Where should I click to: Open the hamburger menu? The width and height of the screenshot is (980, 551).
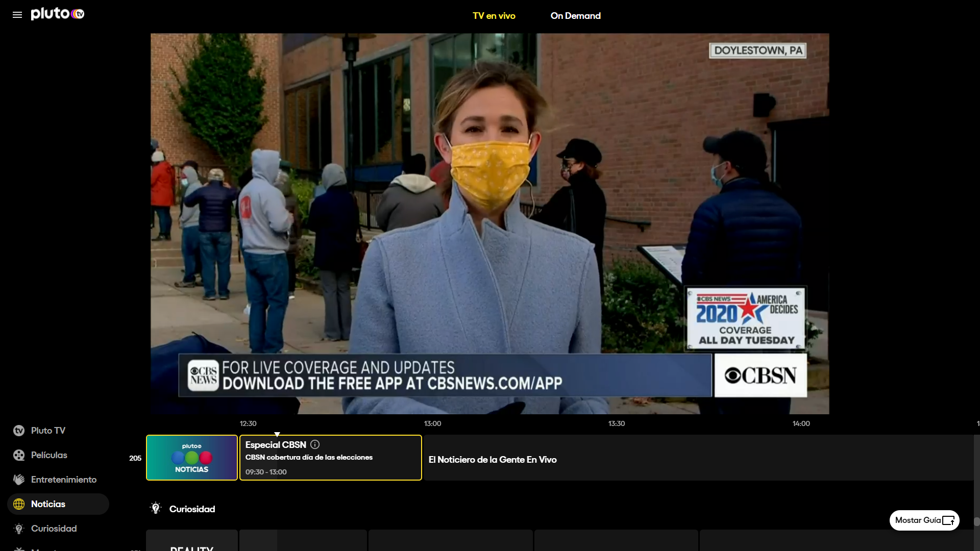coord(17,15)
